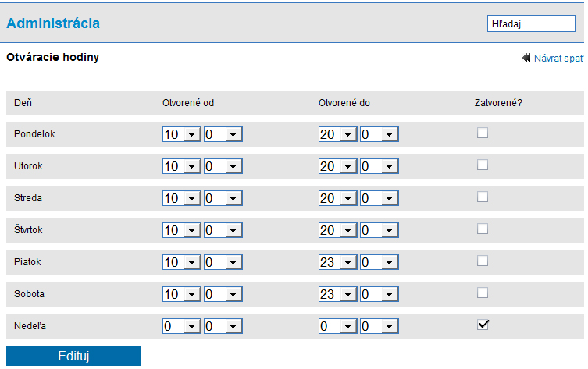Click the Utorok day label
Screen dimensions: 588x369
28,166
